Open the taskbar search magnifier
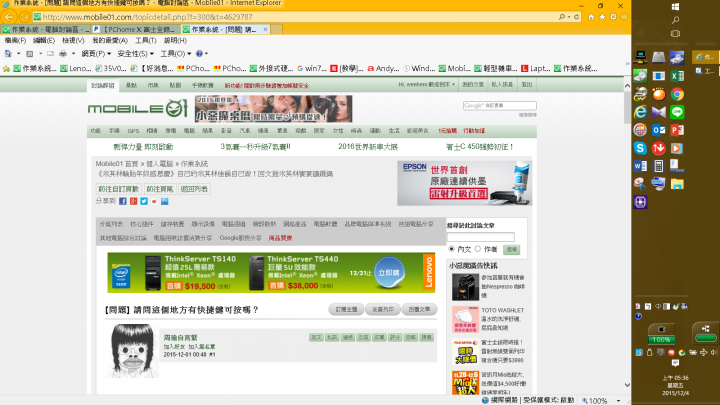Image resolution: width=720 pixels, height=405 pixels. pyautogui.click(x=675, y=20)
